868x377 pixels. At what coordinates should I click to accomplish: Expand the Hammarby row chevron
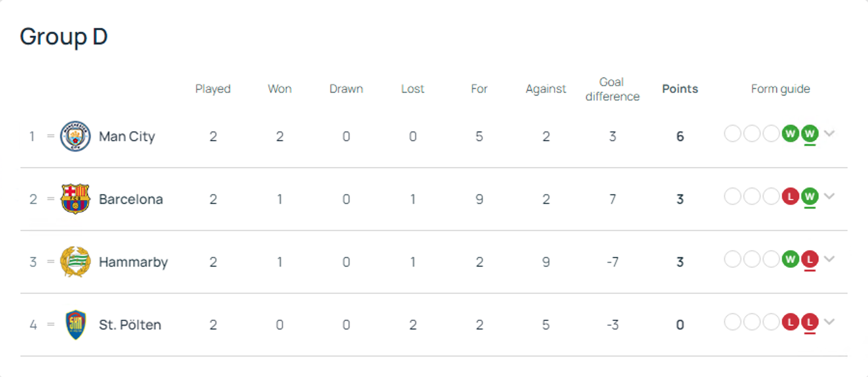(829, 259)
